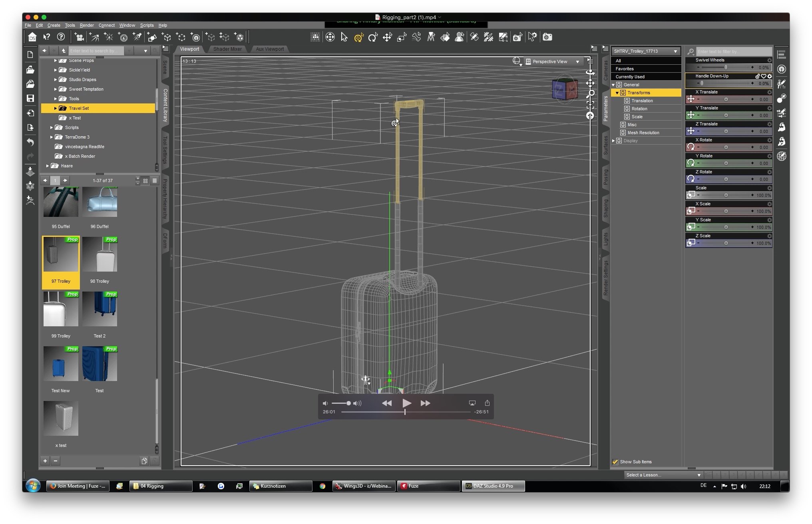The height and width of the screenshot is (524, 812).
Task: Play the video
Action: pos(406,403)
